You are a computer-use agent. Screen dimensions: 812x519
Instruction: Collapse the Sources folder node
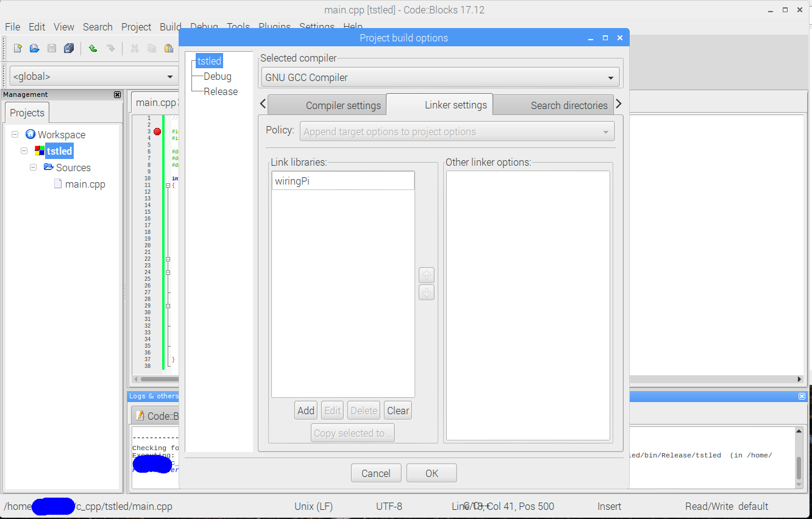[34, 168]
